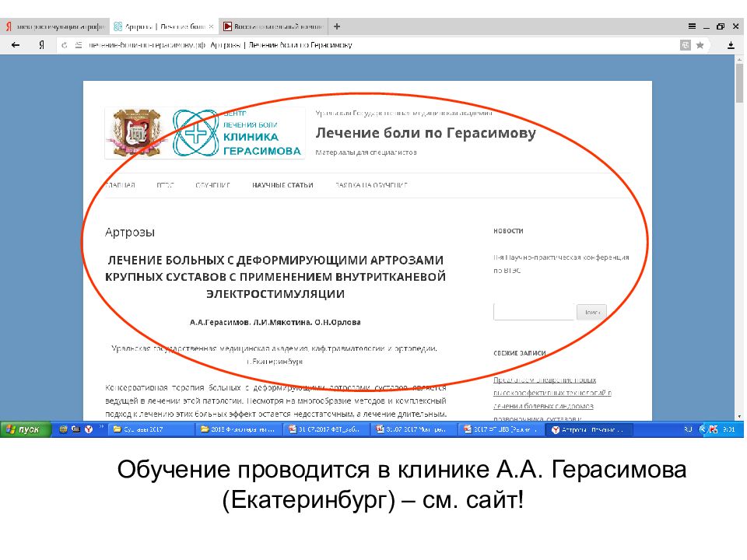Click the taskbar clock
This screenshot has height=560, width=747.
pos(729,429)
